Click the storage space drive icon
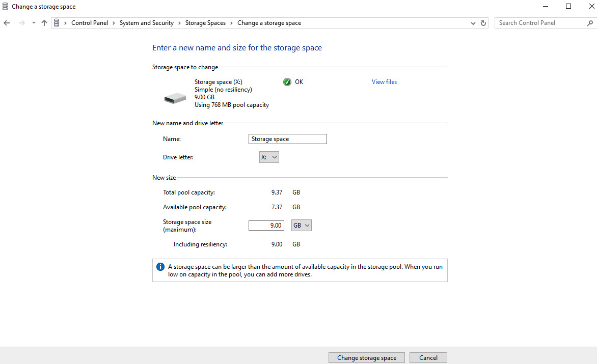 point(175,98)
